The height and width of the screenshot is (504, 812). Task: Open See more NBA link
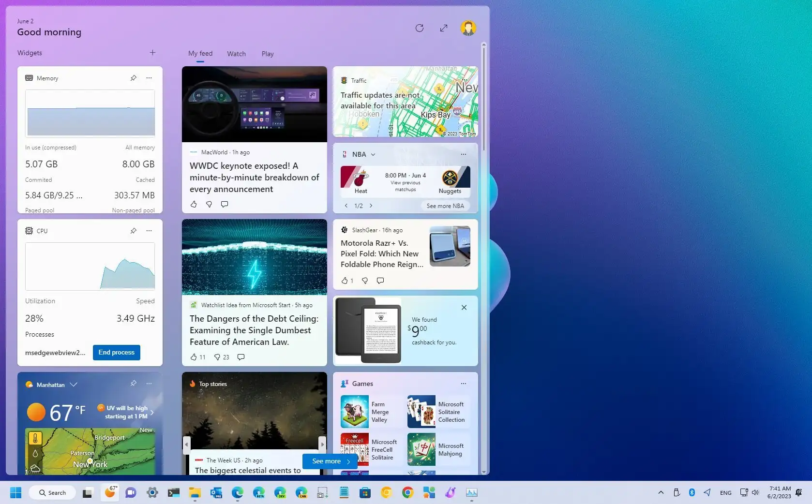coord(445,206)
